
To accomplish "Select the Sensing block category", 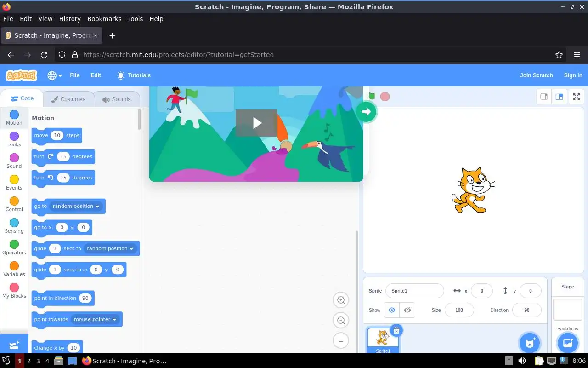I will (x=14, y=226).
